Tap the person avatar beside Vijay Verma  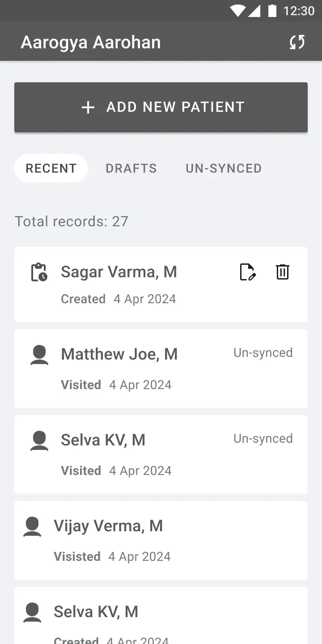(32, 526)
